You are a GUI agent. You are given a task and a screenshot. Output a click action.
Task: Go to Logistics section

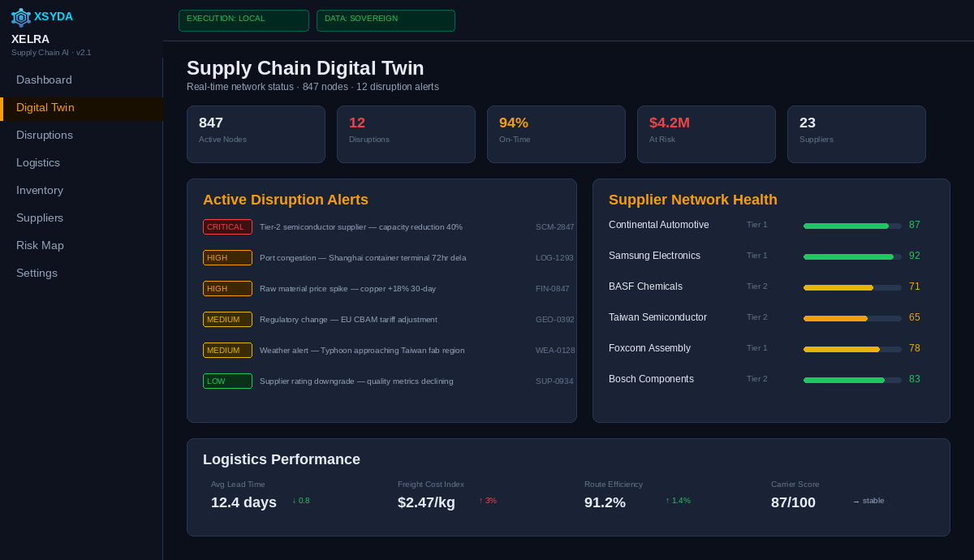pos(38,163)
